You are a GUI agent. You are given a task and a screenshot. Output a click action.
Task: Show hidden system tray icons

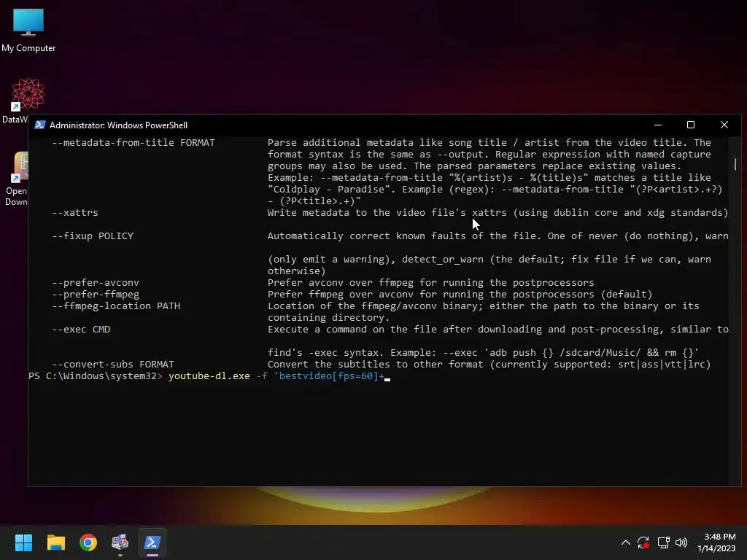625,542
